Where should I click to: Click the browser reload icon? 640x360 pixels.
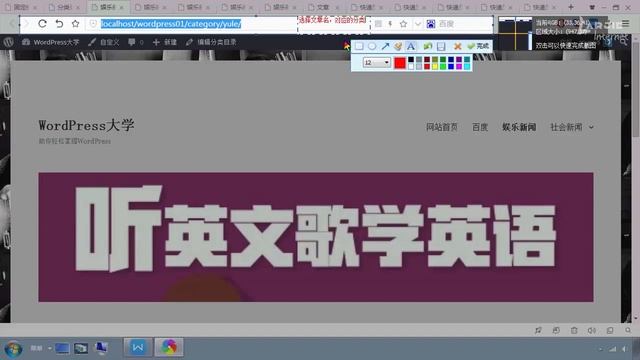pos(42,24)
